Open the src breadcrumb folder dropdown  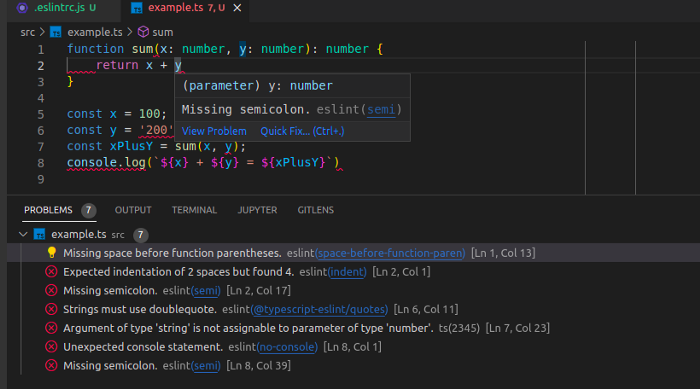pos(27,32)
